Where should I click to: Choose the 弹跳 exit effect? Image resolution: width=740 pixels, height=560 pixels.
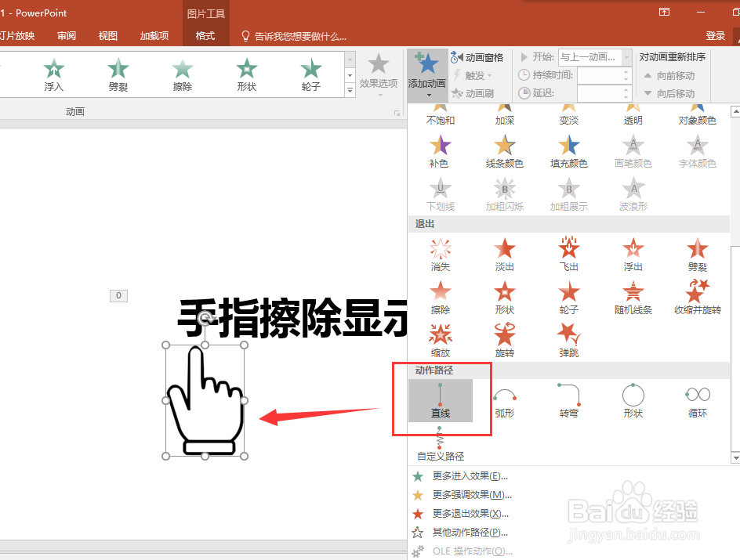[x=568, y=341]
